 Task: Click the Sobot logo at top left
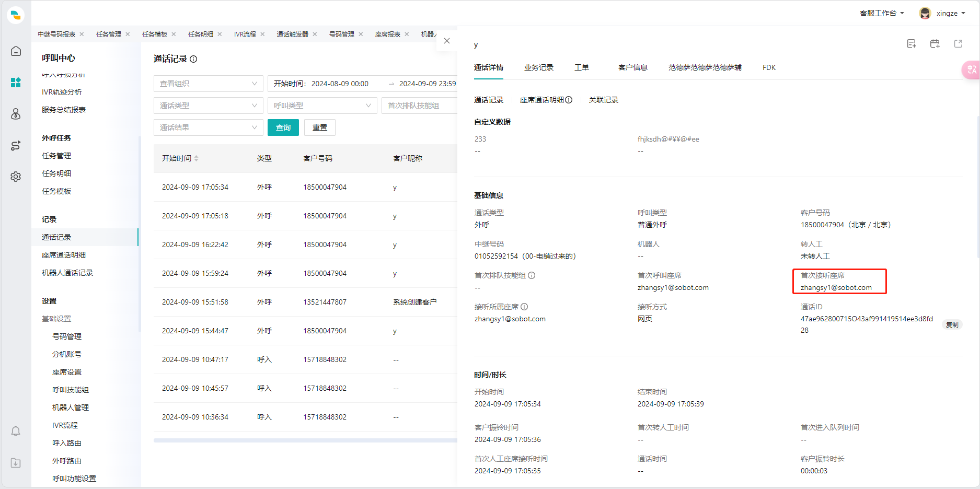pos(16,15)
